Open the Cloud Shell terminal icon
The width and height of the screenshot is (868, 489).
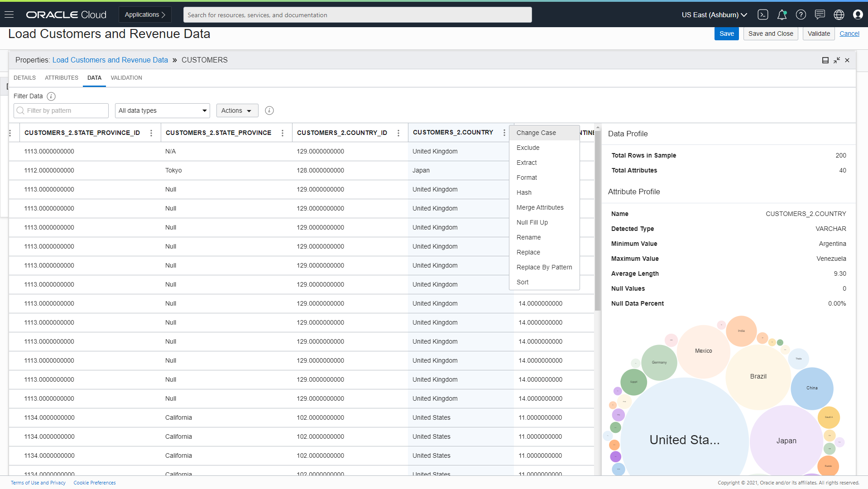pos(762,14)
